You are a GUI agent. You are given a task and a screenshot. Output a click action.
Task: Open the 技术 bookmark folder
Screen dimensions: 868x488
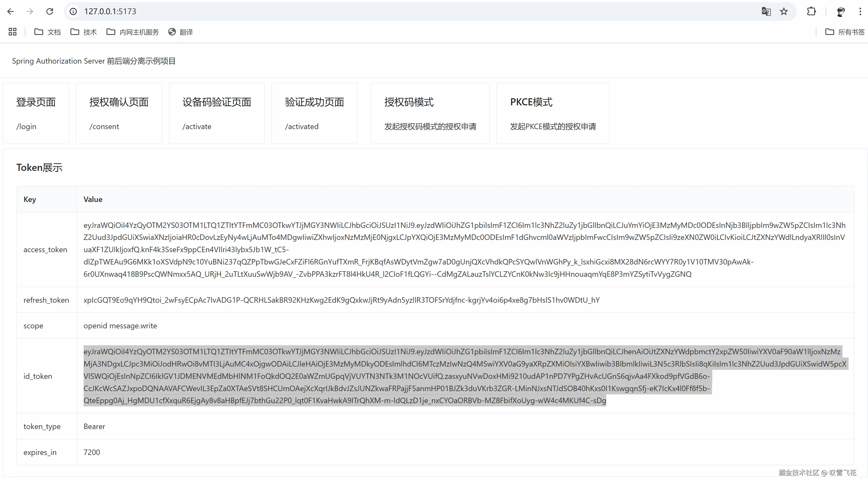[83, 32]
